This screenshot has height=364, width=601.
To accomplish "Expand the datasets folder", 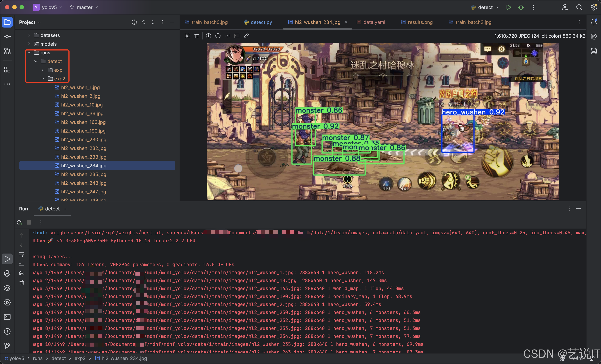I will tap(29, 35).
